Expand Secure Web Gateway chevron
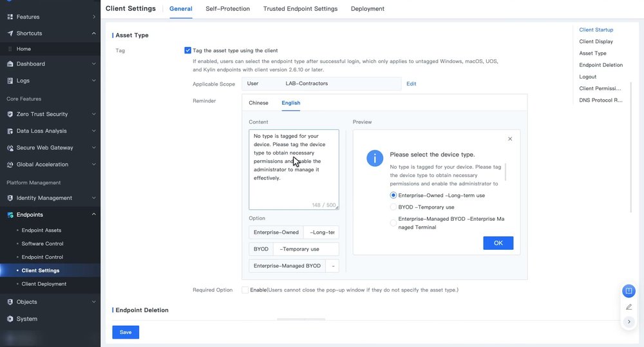644x347 pixels. [x=93, y=148]
